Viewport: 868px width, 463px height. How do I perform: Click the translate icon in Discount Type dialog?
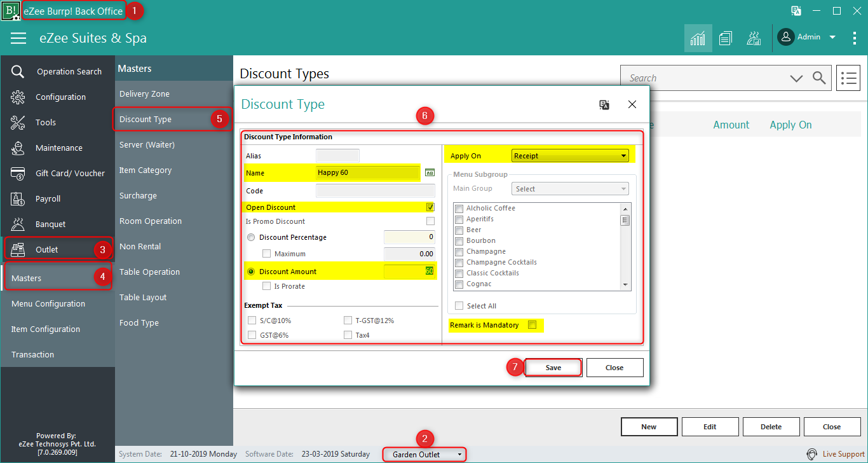pos(604,105)
